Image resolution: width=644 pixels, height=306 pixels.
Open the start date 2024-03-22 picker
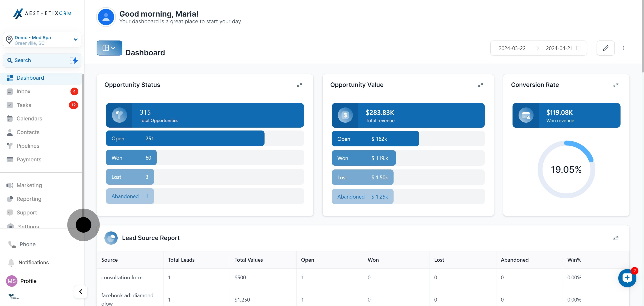point(512,48)
